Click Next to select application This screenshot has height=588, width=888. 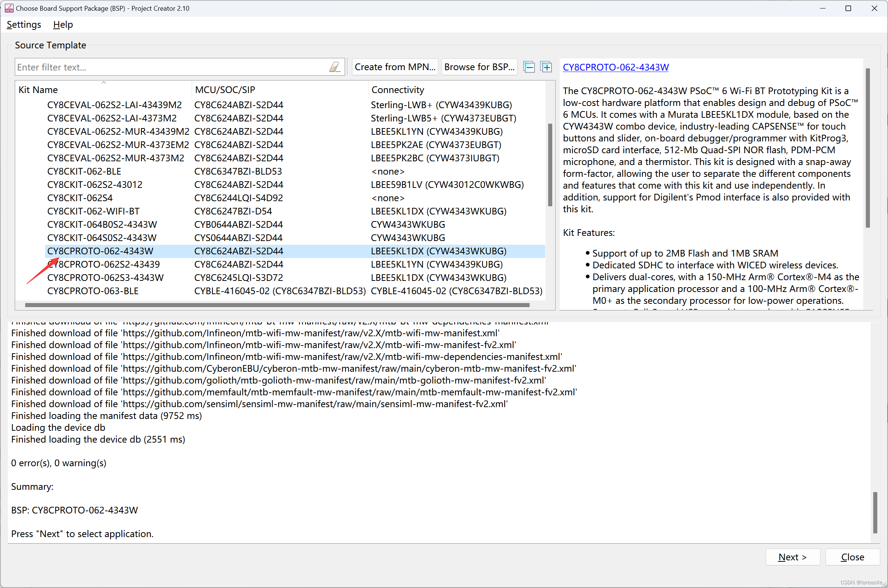(792, 557)
